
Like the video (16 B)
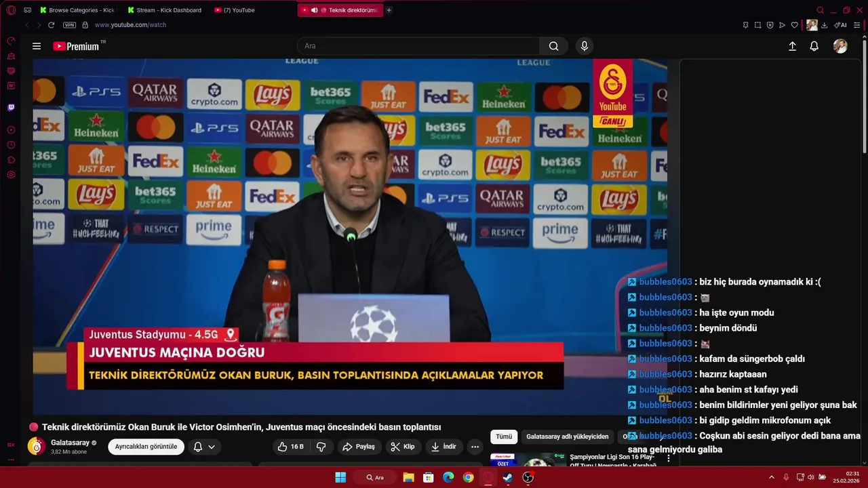click(291, 447)
